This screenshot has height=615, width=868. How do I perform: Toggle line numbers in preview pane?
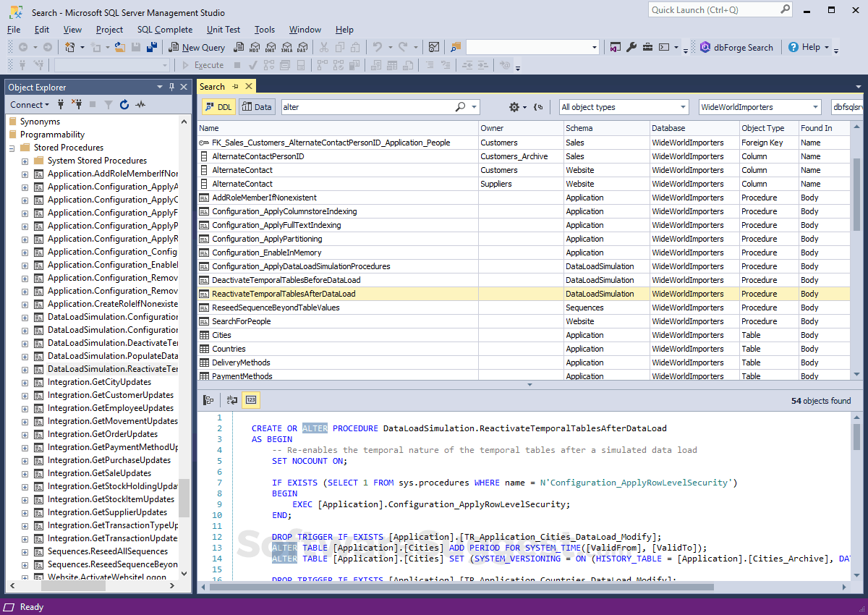[x=250, y=400]
